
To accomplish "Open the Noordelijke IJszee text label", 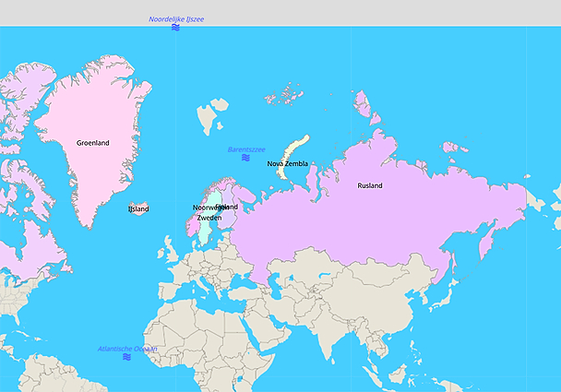I will point(176,18).
